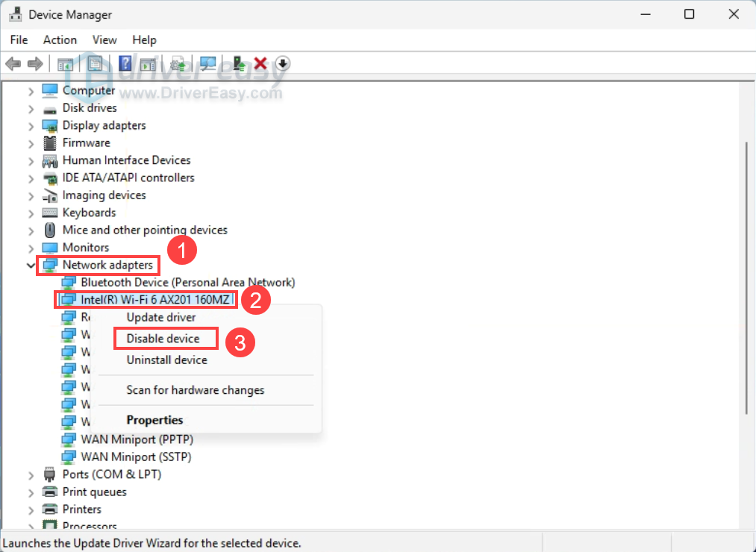This screenshot has width=756, height=552.
Task: Click the Imaging devices camera icon
Action: click(x=50, y=195)
